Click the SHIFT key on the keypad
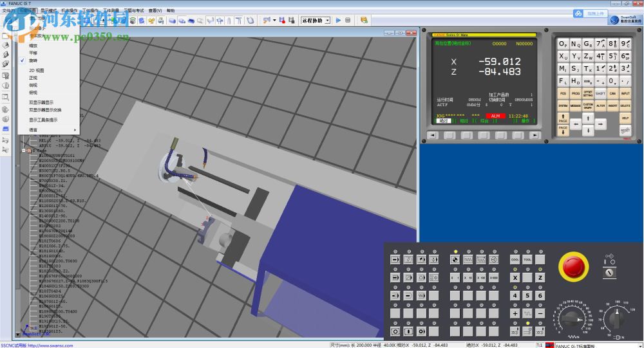Viewport: 644px width, 348px height. click(600, 93)
